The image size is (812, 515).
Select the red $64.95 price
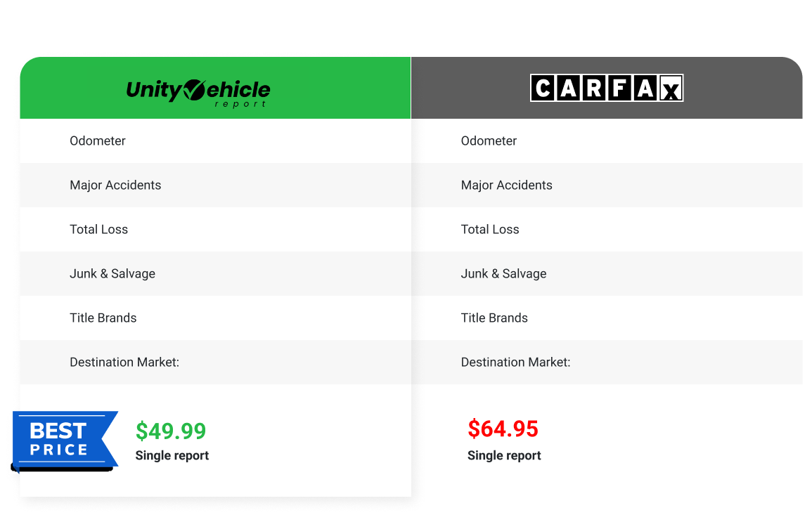pos(503,429)
